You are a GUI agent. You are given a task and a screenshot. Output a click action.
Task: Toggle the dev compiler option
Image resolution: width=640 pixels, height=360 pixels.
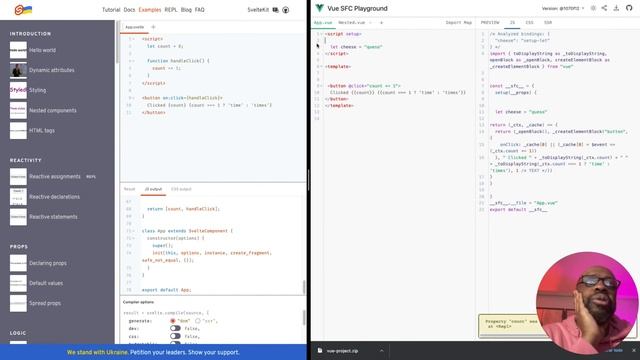point(176,328)
